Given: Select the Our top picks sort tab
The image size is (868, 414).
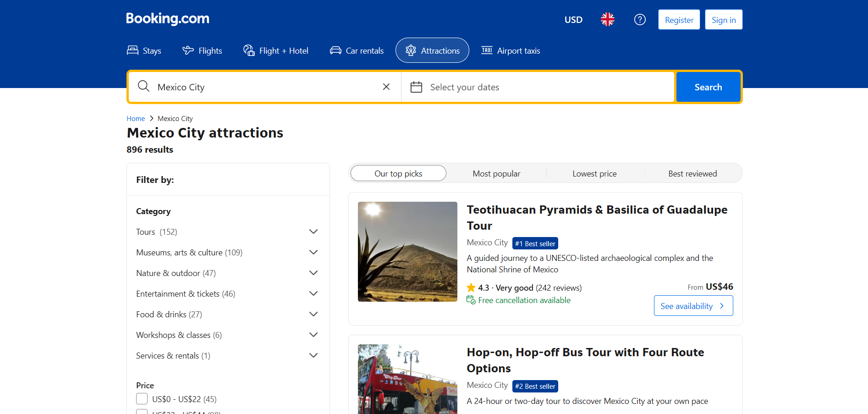Looking at the screenshot, I should (x=398, y=173).
